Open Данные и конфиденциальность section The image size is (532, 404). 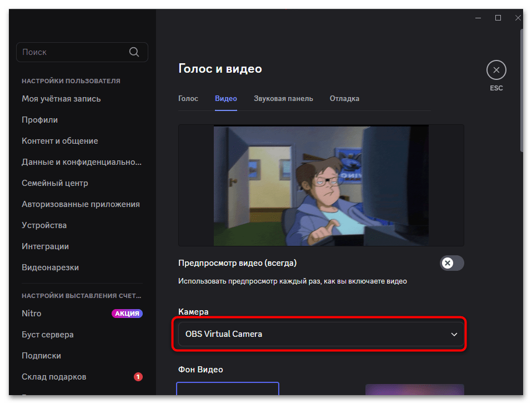coord(82,162)
